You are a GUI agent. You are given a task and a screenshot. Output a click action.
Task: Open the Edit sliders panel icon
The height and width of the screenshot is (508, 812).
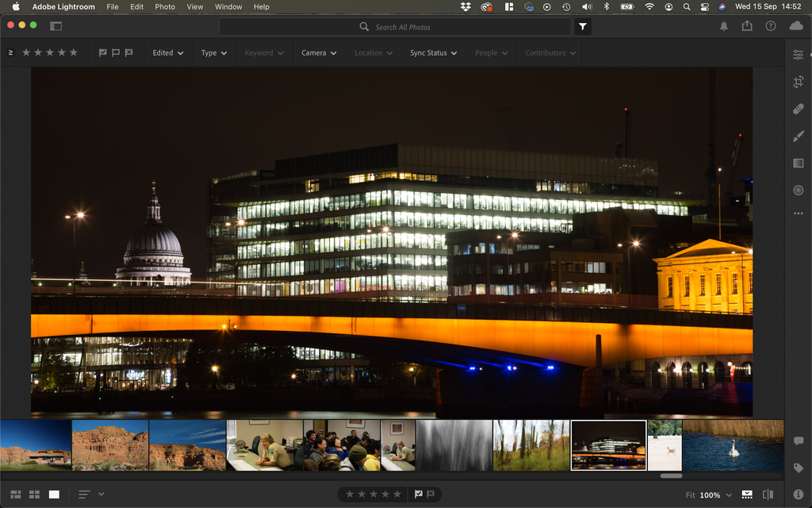[798, 55]
